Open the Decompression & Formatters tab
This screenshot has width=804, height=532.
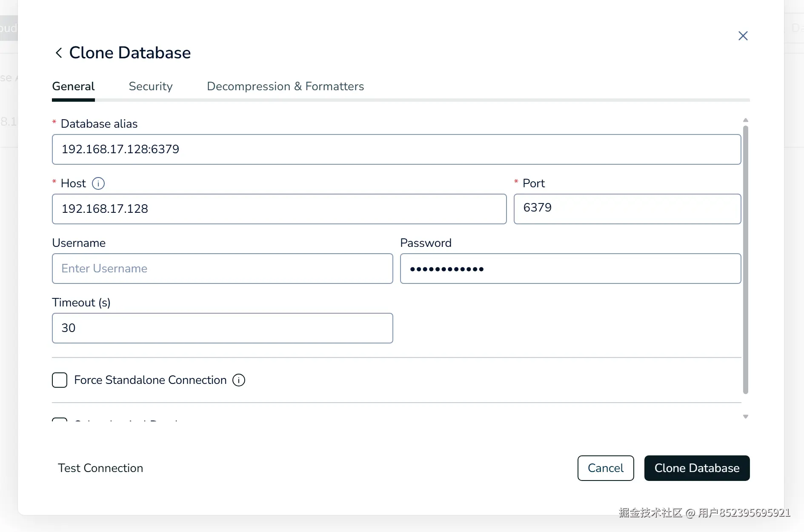coord(285,86)
